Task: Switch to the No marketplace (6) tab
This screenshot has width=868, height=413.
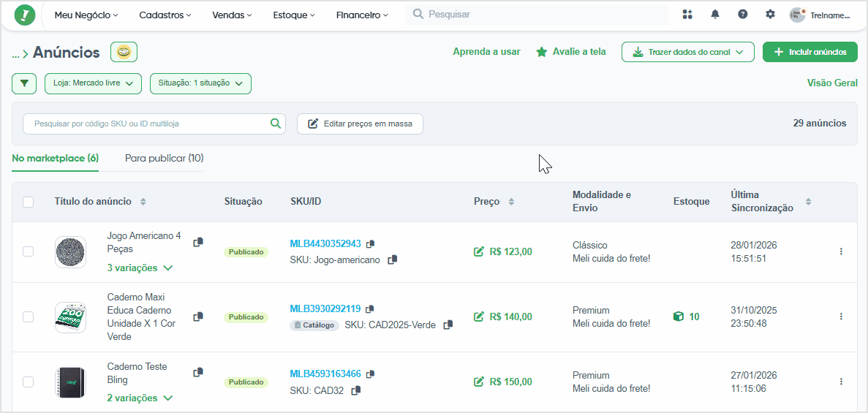Action: (x=56, y=159)
